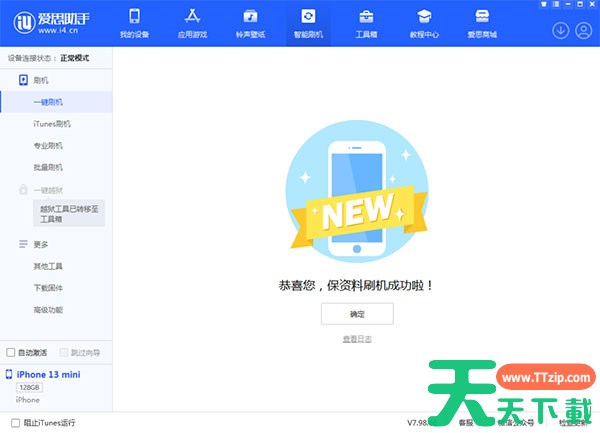Choose 专业刷机 in the sidebar
The width and height of the screenshot is (600, 433).
click(x=48, y=146)
